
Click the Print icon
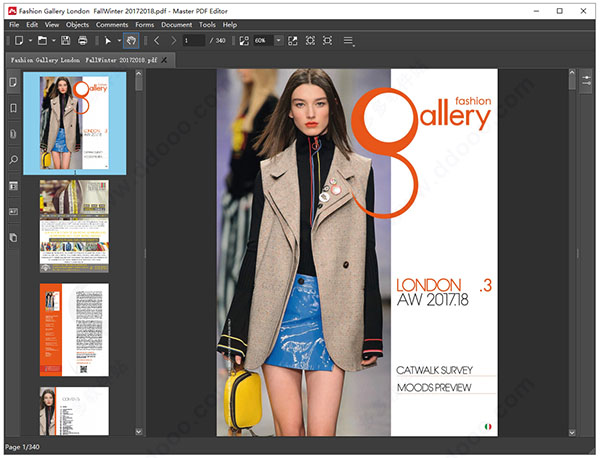[83, 41]
